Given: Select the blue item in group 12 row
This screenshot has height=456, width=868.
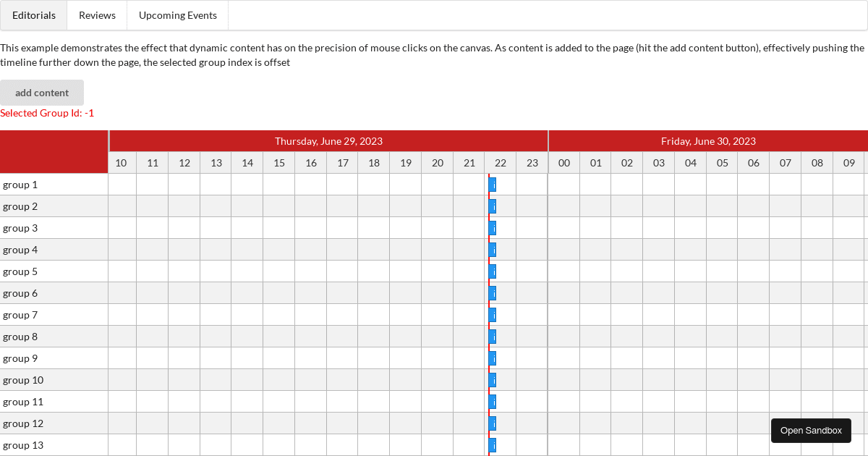Looking at the screenshot, I should (x=493, y=423).
